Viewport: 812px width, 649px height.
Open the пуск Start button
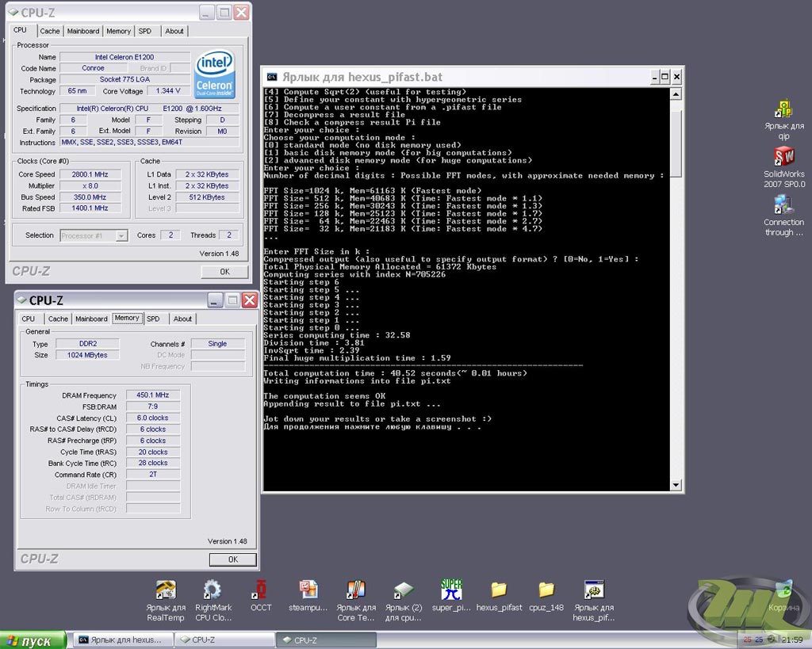click(x=33, y=641)
